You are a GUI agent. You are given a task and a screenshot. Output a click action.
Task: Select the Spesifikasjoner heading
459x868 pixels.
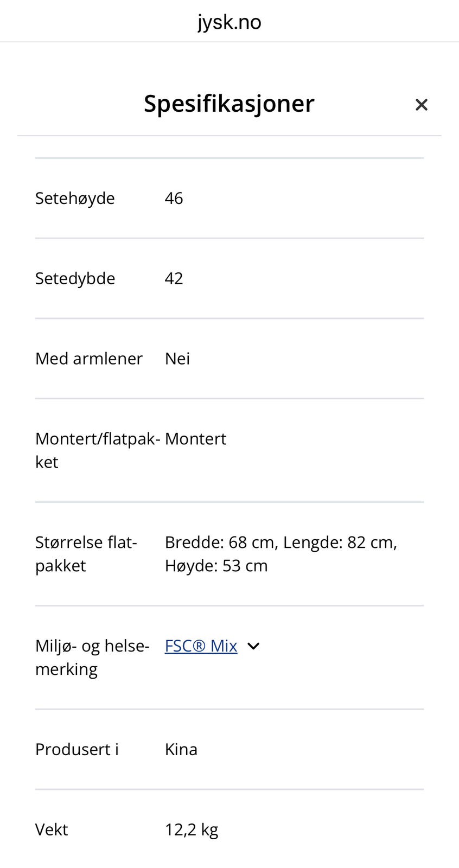pos(229,103)
